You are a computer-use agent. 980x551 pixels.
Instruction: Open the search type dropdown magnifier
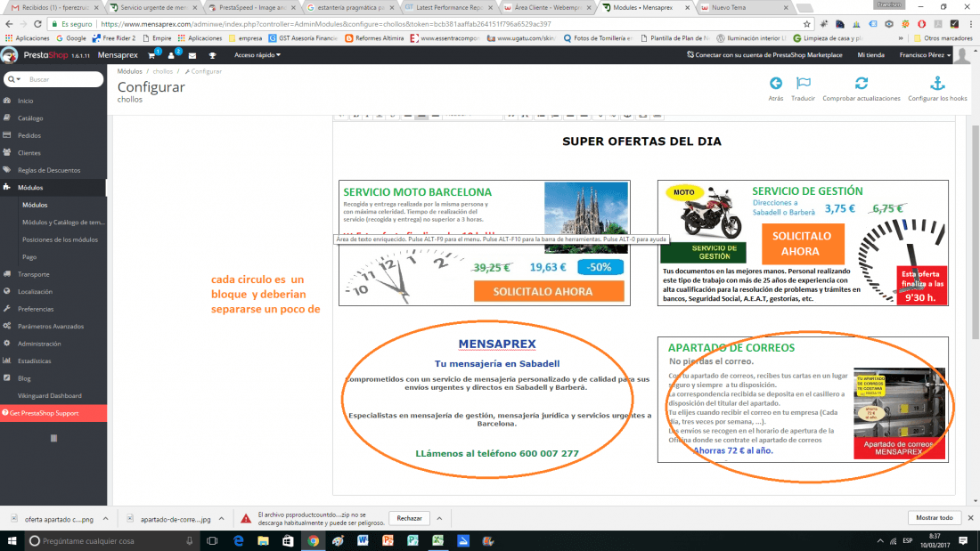[x=13, y=79]
